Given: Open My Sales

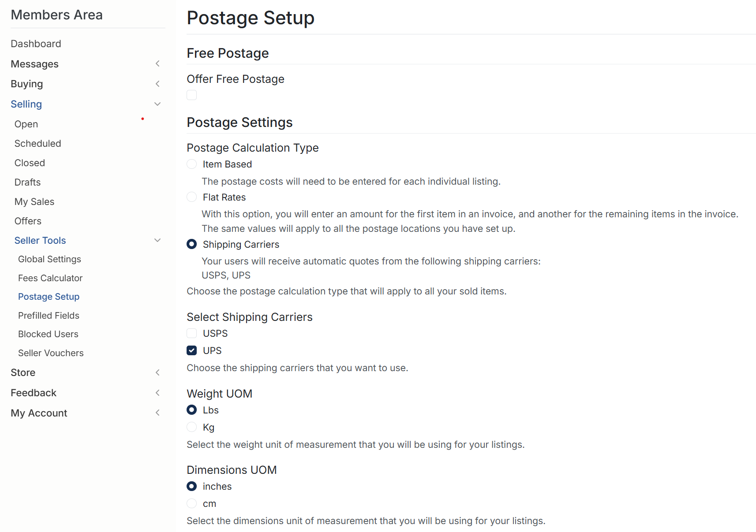Looking at the screenshot, I should coord(34,201).
